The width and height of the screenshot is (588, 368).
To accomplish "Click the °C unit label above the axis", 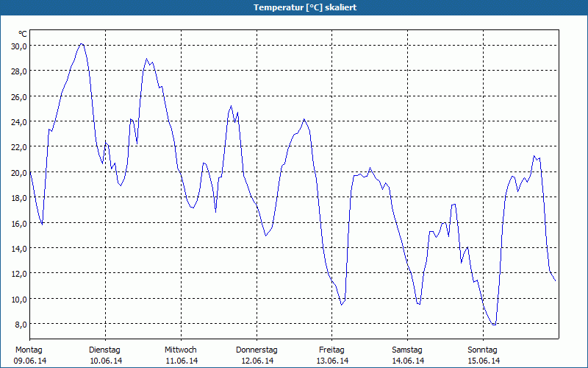I will point(23,34).
